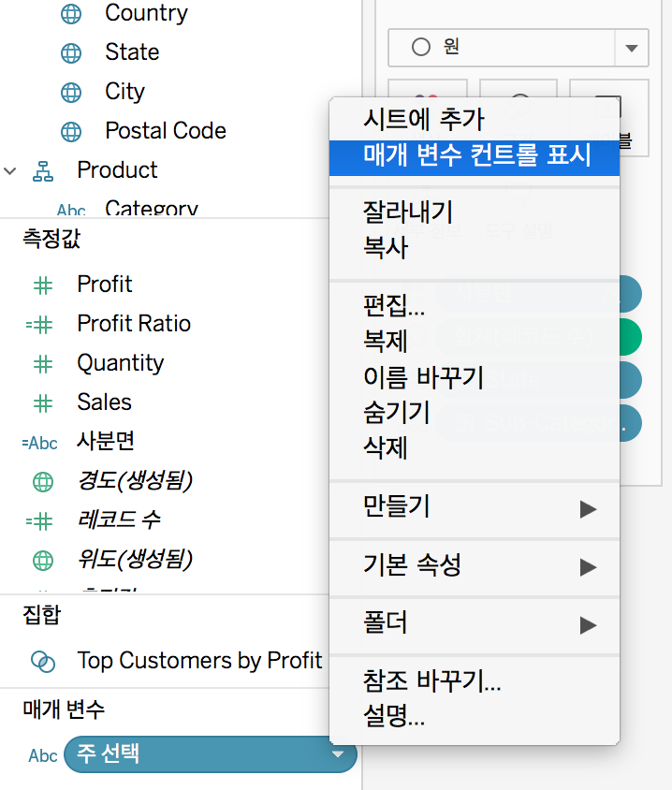Select the Category field
Screen dimensions: 672x790
(x=151, y=209)
